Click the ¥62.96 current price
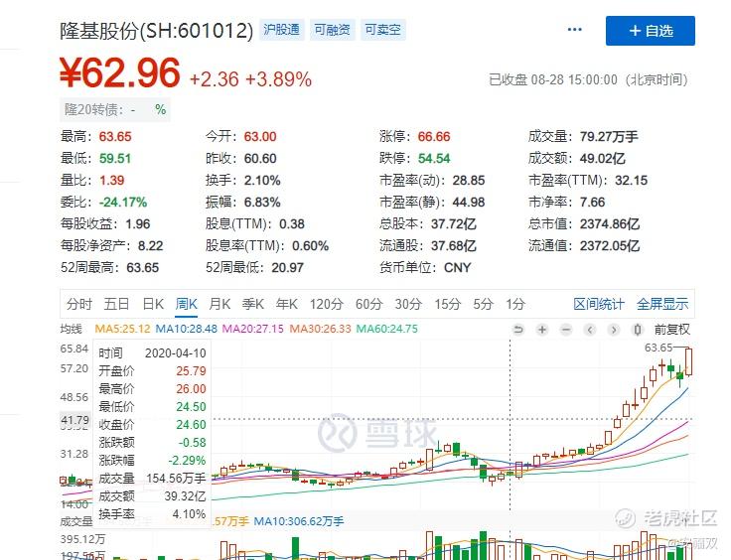 [x=120, y=73]
